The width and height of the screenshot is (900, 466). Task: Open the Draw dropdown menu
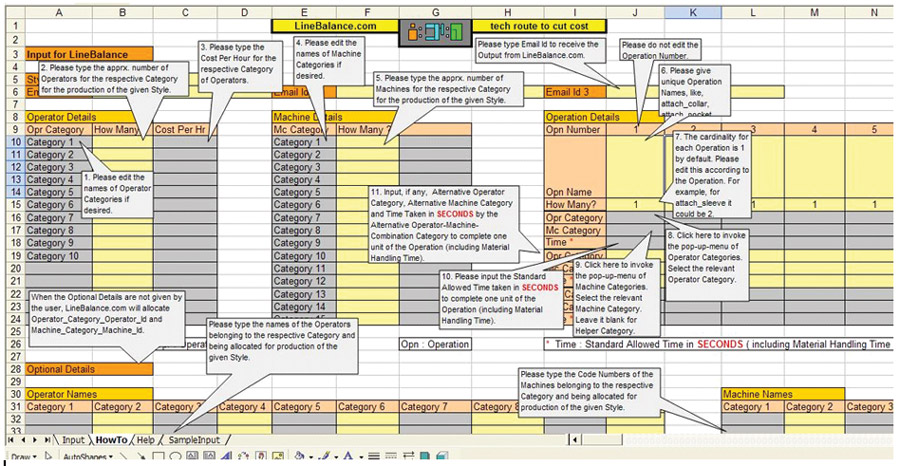click(24, 457)
